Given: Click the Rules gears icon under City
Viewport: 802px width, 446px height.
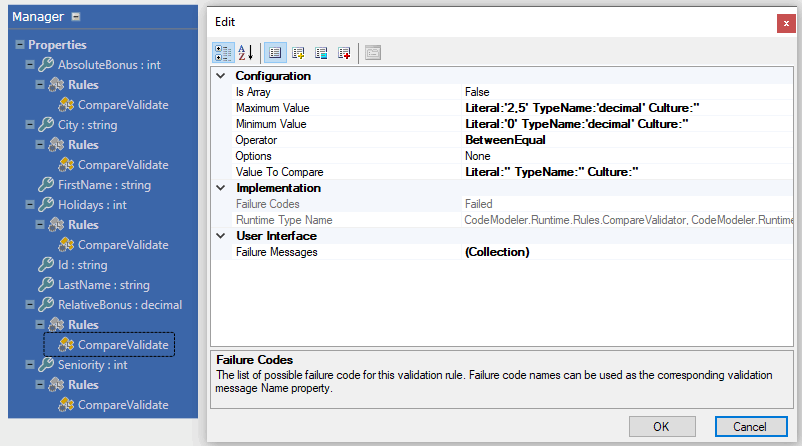Looking at the screenshot, I should click(56, 144).
